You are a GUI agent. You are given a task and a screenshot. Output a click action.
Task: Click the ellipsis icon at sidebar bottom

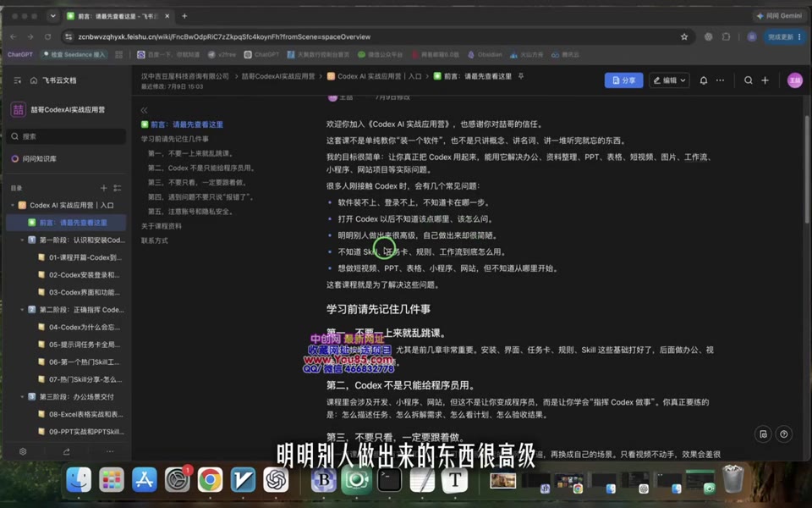(110, 451)
